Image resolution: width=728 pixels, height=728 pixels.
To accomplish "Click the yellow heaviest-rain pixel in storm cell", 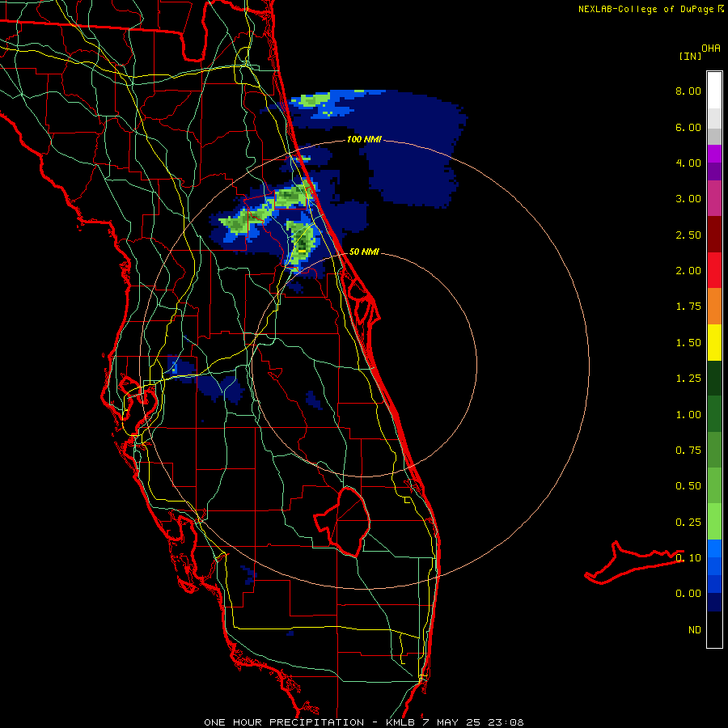I will (x=303, y=252).
